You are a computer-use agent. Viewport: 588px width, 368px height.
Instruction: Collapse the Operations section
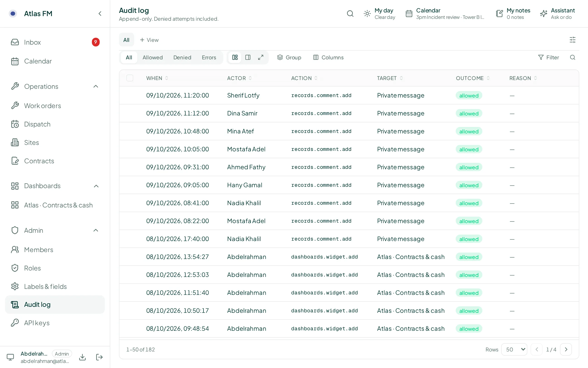click(x=96, y=86)
